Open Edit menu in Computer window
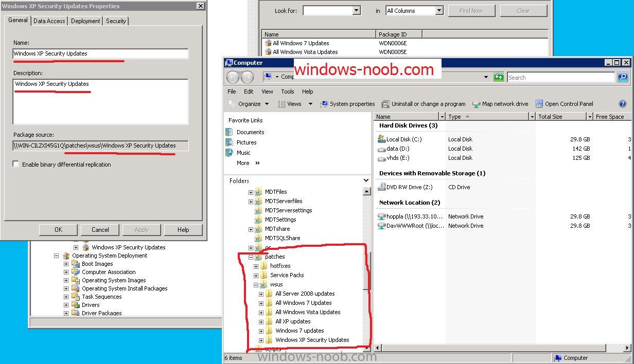Viewport: 634px width, 364px height. coord(249,92)
